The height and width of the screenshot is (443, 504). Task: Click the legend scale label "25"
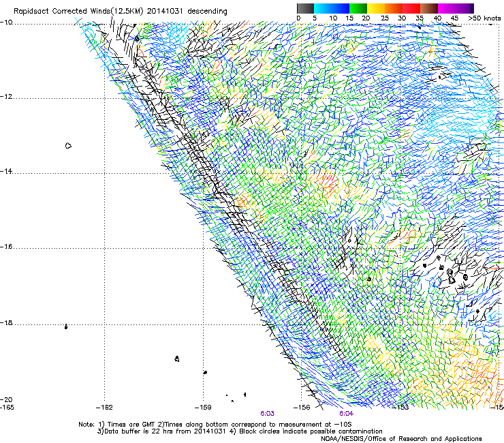[x=385, y=18]
